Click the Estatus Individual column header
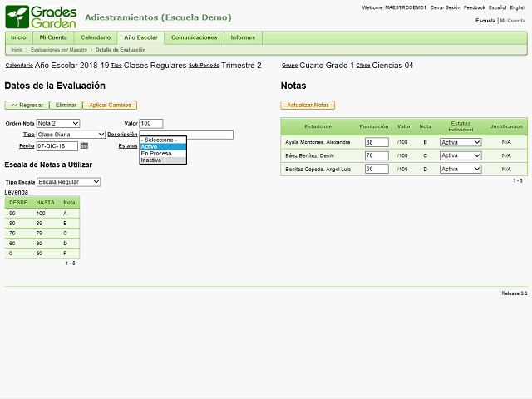This screenshot has height=399, width=532. click(x=461, y=126)
